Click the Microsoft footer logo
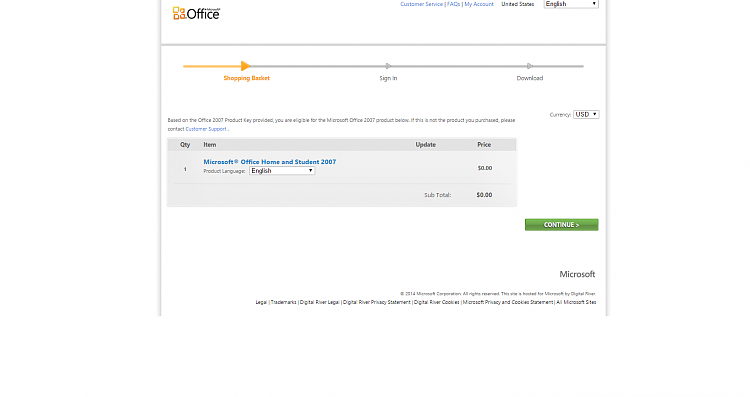Viewport: 750px width, 397px height. pos(577,274)
